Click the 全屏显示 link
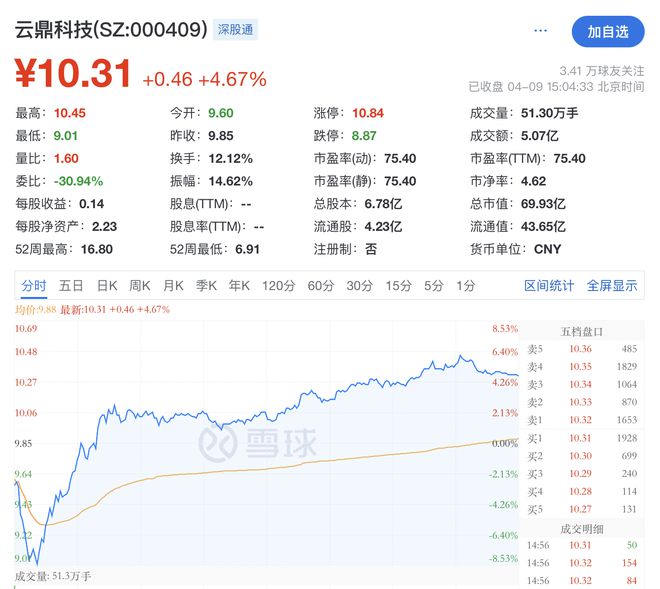The image size is (660, 589). (x=612, y=286)
